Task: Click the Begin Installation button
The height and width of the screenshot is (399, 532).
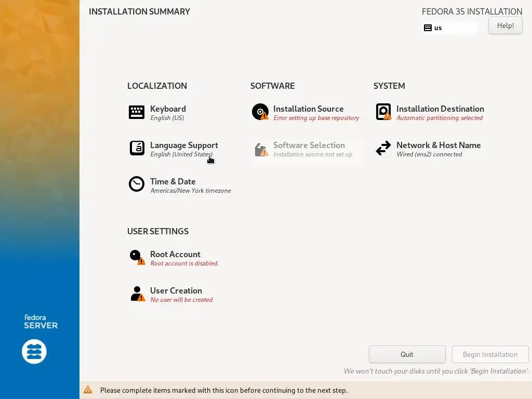Action: click(490, 354)
